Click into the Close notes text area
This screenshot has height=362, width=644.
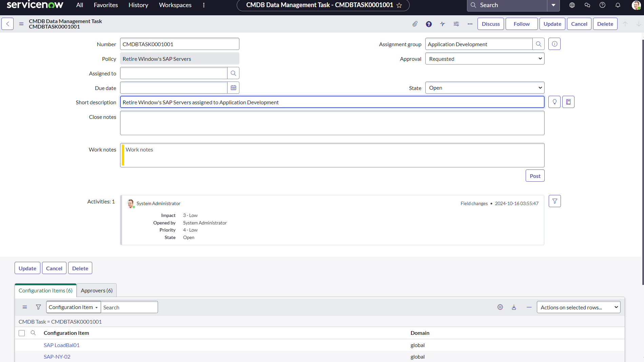tap(332, 123)
